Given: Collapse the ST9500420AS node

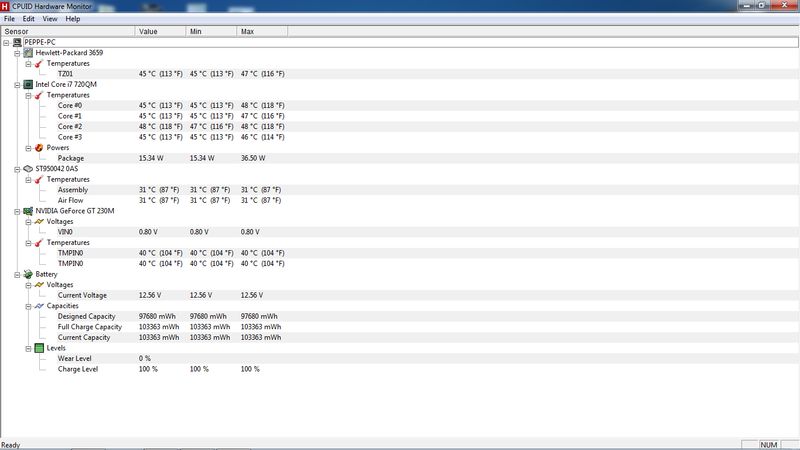Looking at the screenshot, I should [17, 169].
